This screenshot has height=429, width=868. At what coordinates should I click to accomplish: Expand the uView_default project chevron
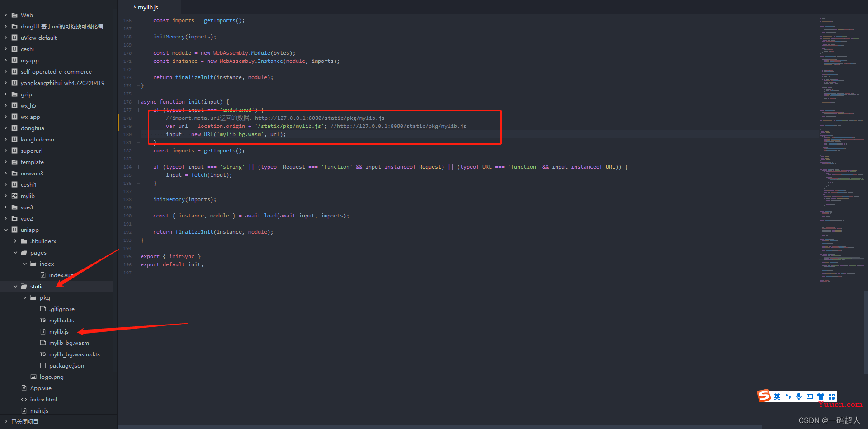click(5, 38)
